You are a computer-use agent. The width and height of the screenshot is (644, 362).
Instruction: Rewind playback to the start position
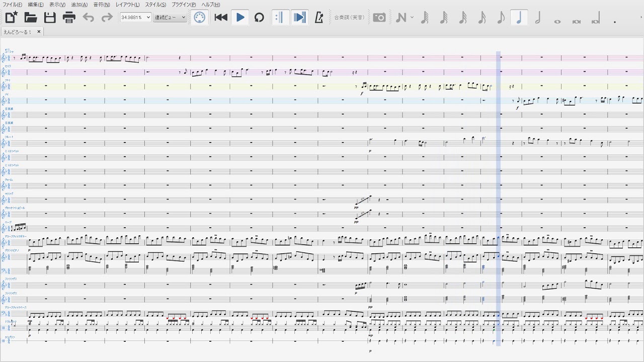point(221,18)
